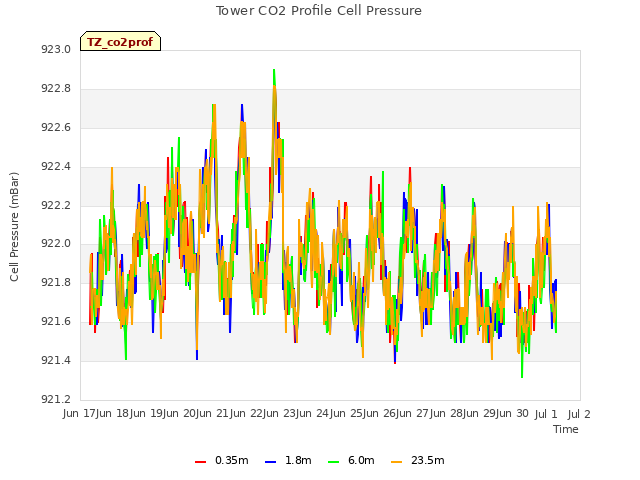640x480 pixels.
Task: Click the Jun 27 x-axis date label
Action: click(x=414, y=414)
